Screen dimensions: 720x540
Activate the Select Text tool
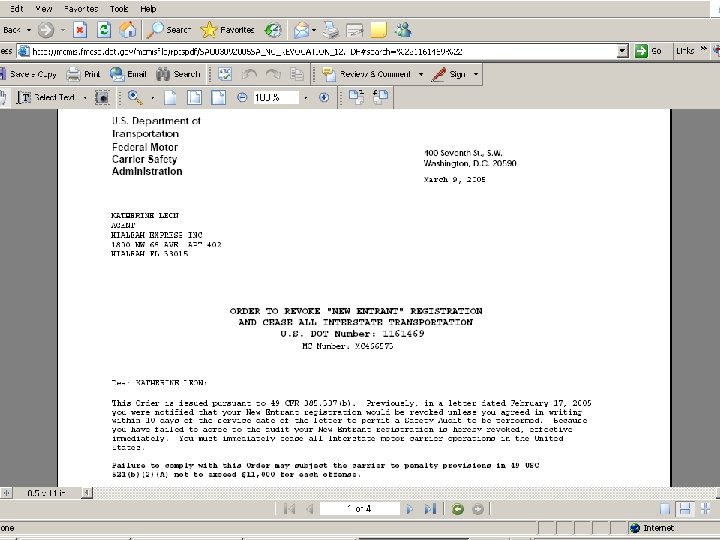46,97
